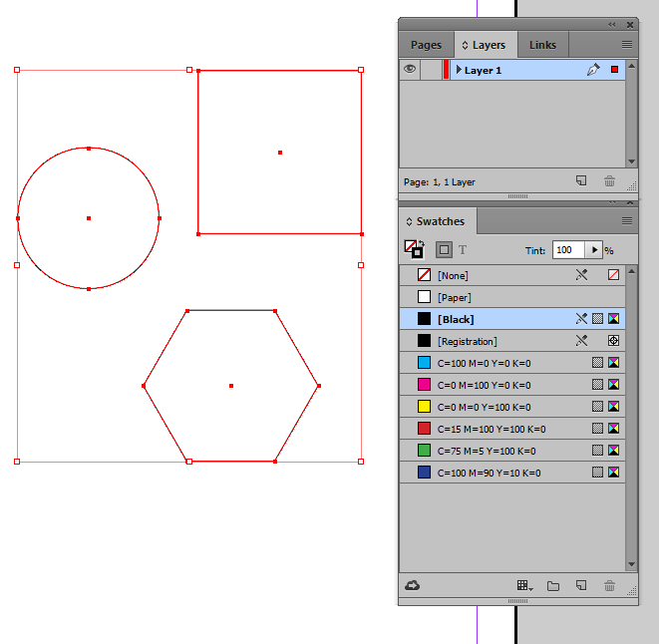Click the pen icon on Layer 1
Viewport: 659px width, 644px height.
(593, 70)
